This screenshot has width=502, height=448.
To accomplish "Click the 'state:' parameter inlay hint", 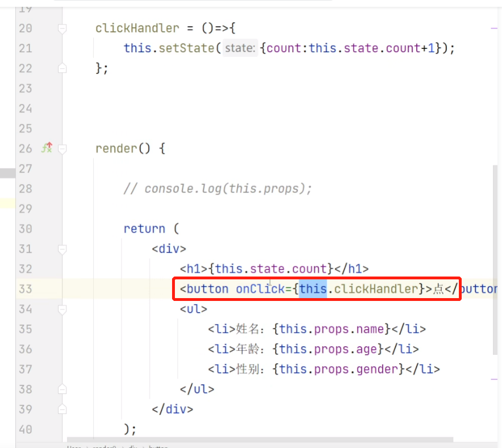I will pyautogui.click(x=240, y=48).
